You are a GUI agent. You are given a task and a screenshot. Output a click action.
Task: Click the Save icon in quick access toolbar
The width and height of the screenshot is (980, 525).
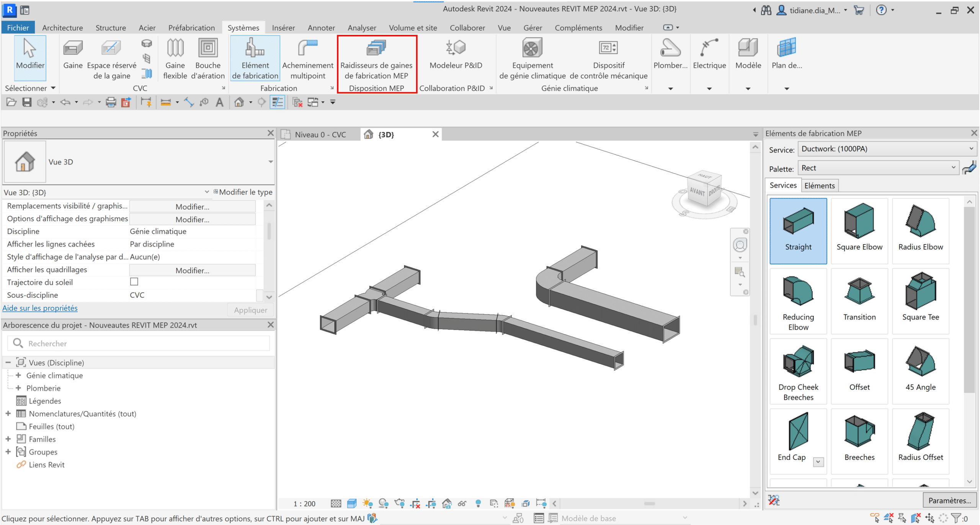click(27, 102)
